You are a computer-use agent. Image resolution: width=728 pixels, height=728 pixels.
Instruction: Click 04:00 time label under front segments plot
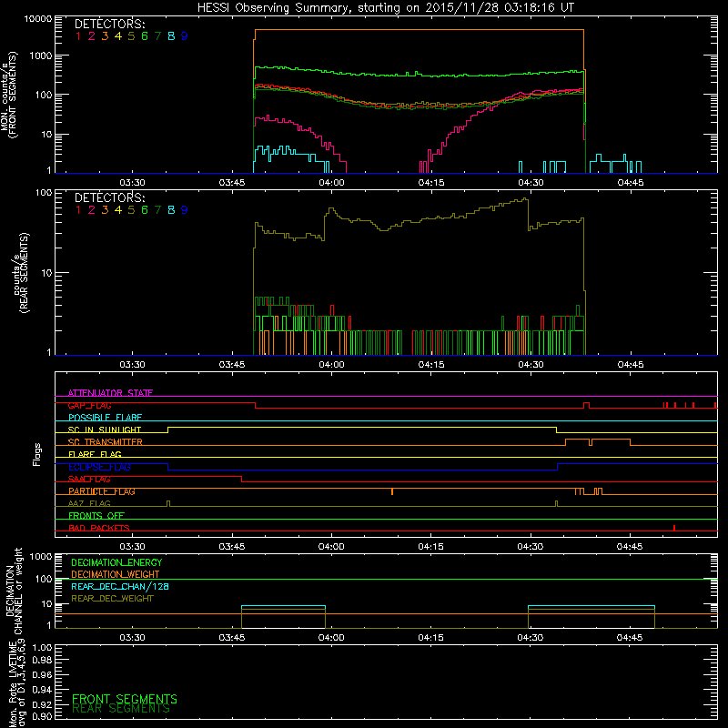click(x=331, y=183)
